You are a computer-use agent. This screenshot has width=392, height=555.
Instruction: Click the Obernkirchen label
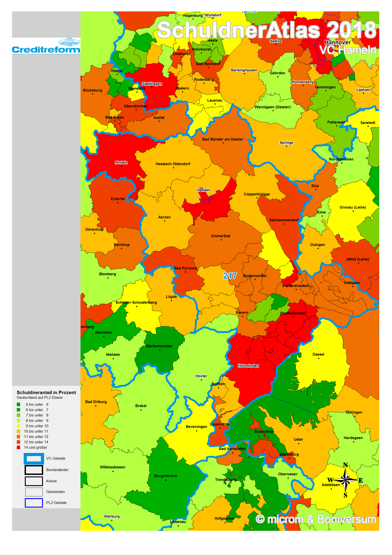tap(136, 106)
